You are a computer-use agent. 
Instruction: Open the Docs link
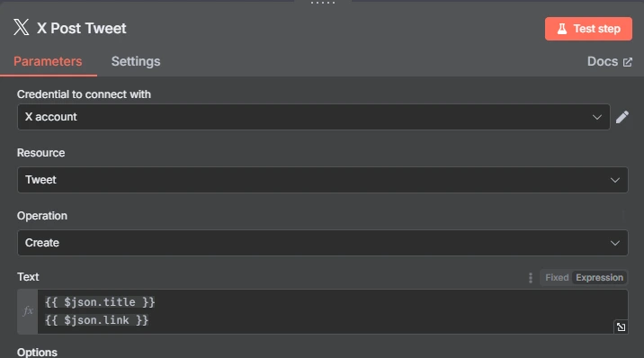[603, 61]
